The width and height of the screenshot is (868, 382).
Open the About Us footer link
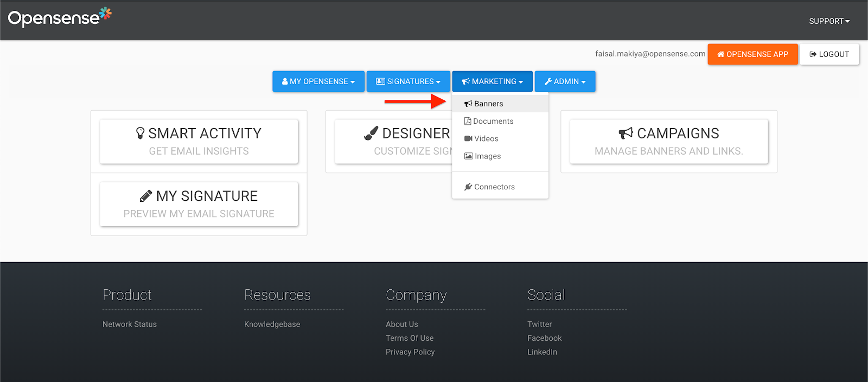402,324
